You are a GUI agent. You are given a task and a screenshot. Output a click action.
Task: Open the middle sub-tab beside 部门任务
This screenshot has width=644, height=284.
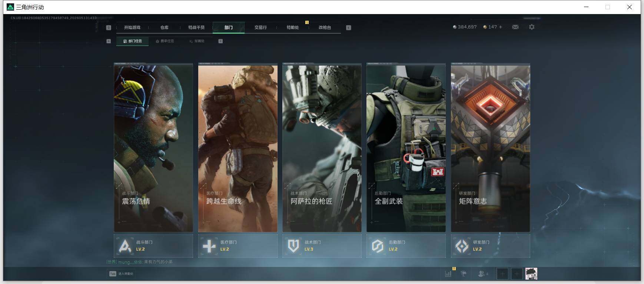click(x=165, y=41)
